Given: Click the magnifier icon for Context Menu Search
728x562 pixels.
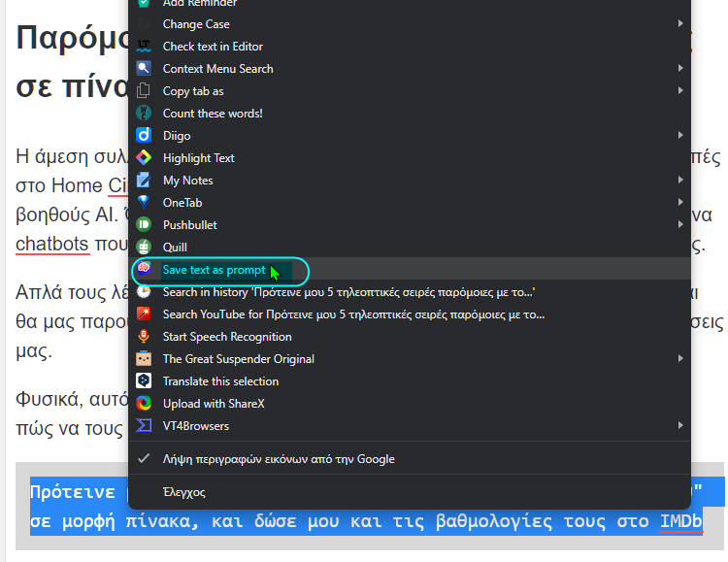Looking at the screenshot, I should click(x=144, y=69).
